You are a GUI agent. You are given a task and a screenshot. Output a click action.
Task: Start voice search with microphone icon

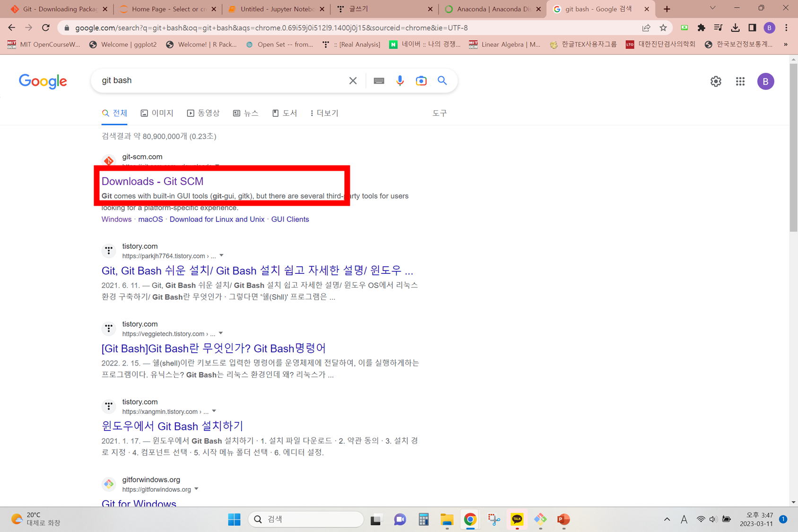400,80
